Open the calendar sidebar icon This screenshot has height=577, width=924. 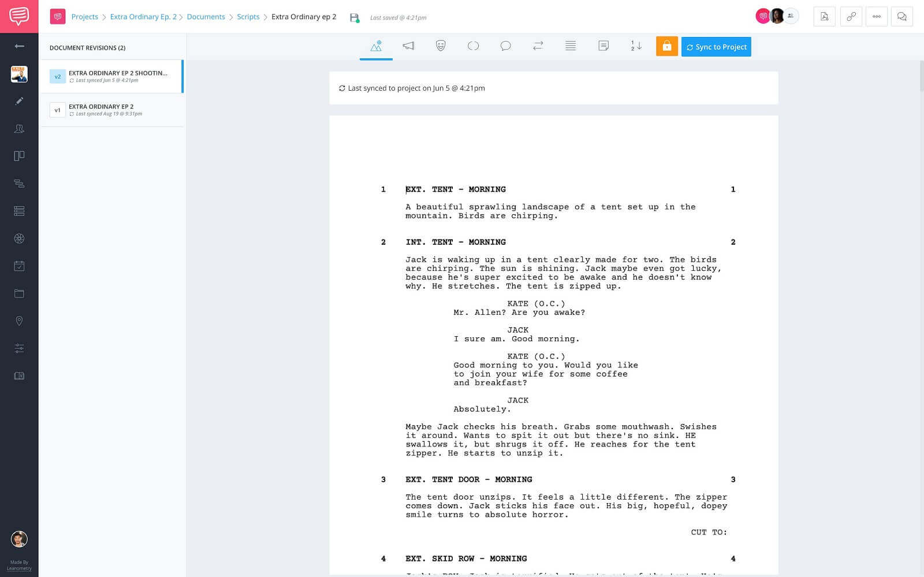pos(19,266)
